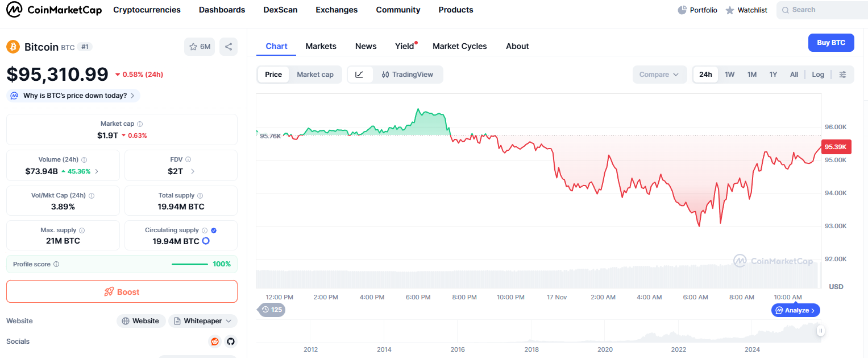This screenshot has width=868, height=358.
Task: Click the Boost button
Action: (122, 291)
